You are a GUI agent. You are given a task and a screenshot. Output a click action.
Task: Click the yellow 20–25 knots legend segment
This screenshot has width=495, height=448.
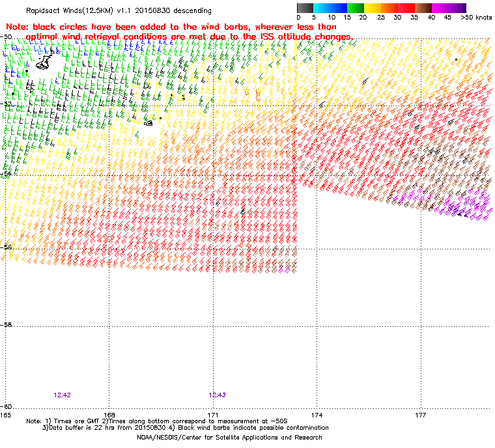click(x=373, y=8)
